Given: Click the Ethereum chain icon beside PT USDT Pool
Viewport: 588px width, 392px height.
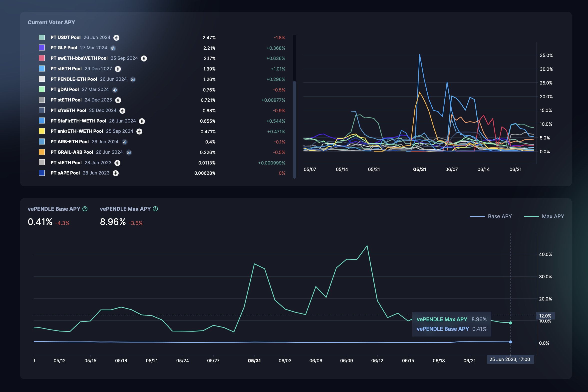Looking at the screenshot, I should coord(116,38).
